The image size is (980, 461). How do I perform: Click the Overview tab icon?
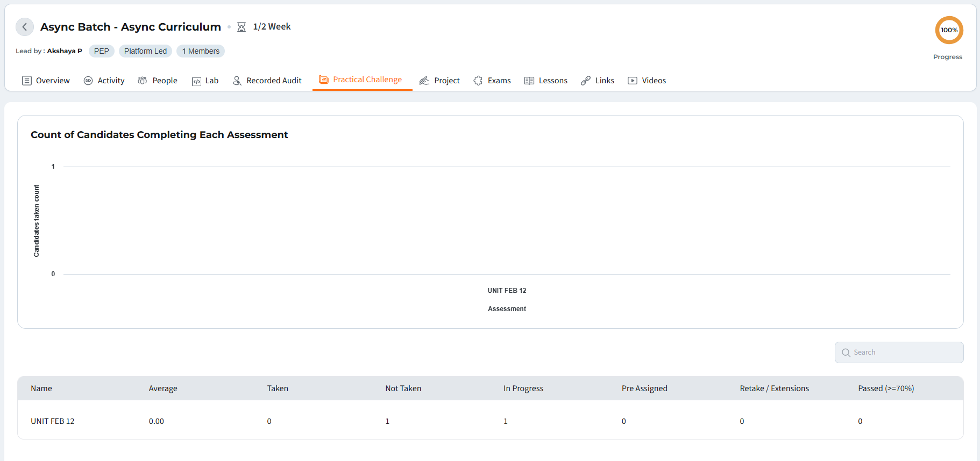pyautogui.click(x=27, y=81)
